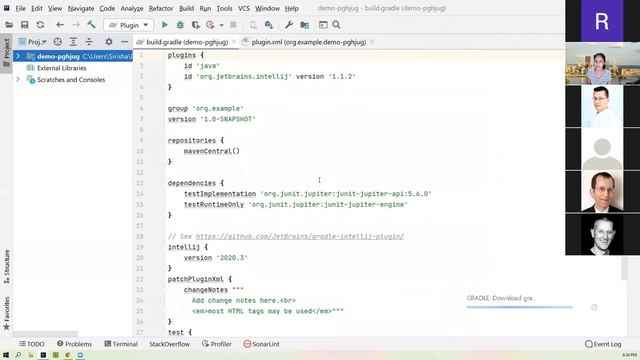This screenshot has height=360, width=640.
Task: Click the Project panel horizontal scrollbar
Action: click(45, 334)
